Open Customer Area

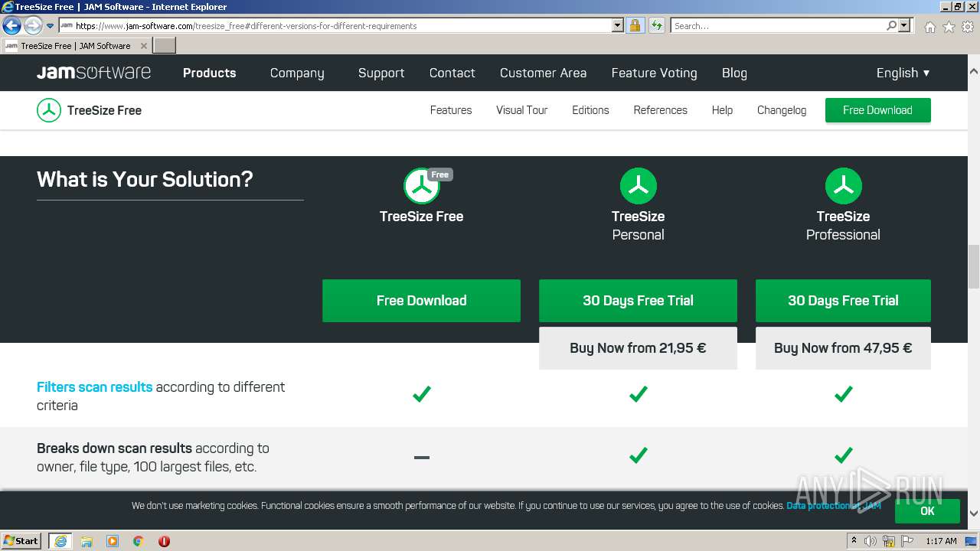tap(544, 73)
